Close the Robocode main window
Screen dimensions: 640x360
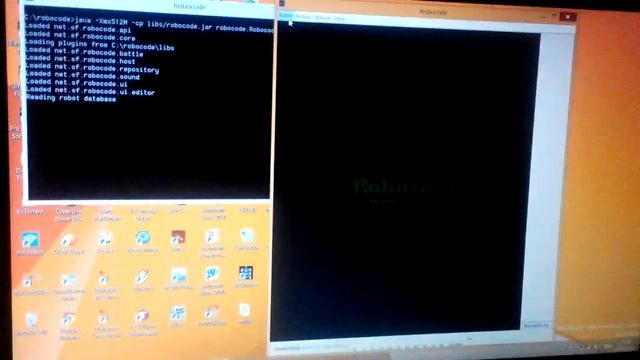[567, 17]
